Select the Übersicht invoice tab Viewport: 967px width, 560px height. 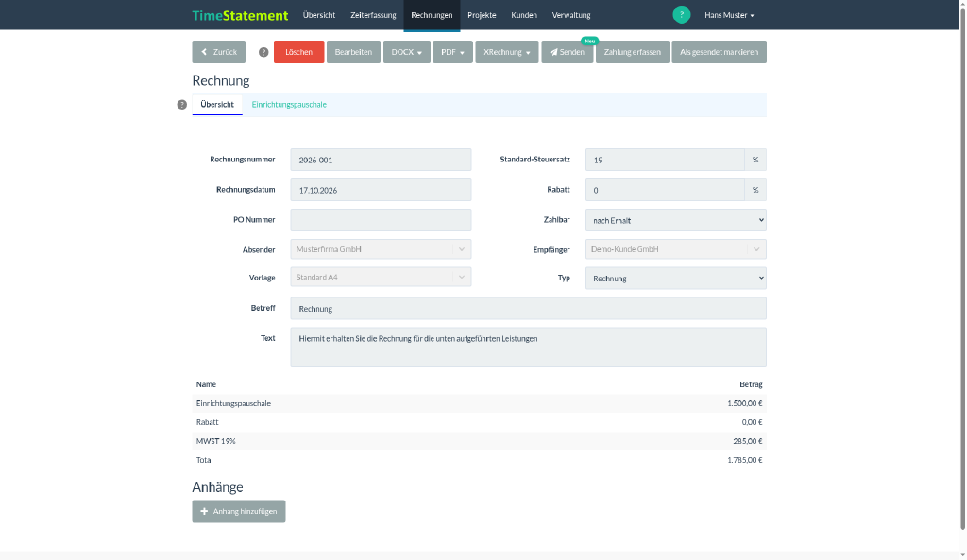point(217,105)
